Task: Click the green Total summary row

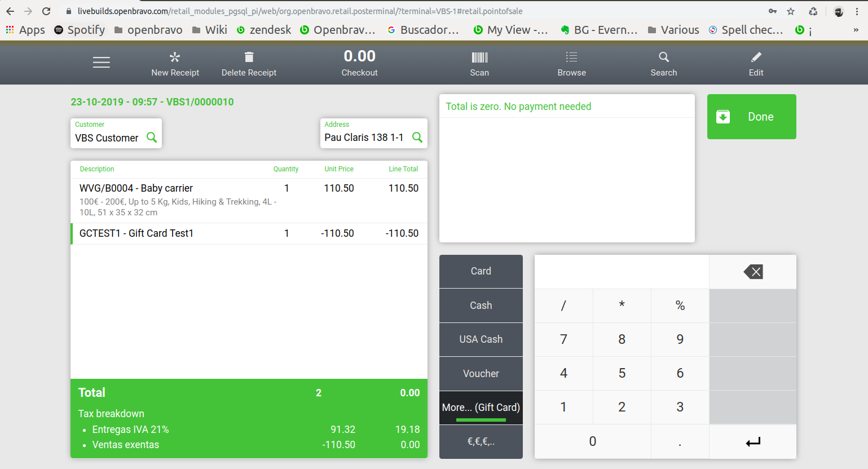Action: click(x=249, y=393)
